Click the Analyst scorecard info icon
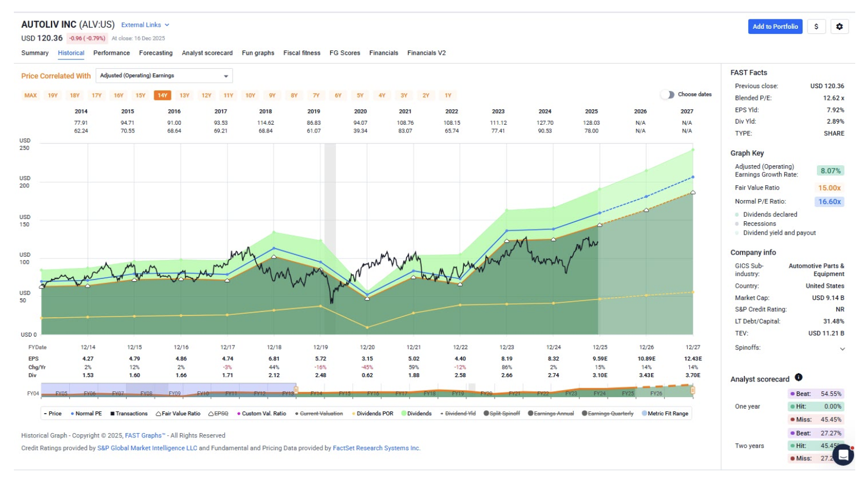This screenshot has width=868, height=478. [799, 378]
